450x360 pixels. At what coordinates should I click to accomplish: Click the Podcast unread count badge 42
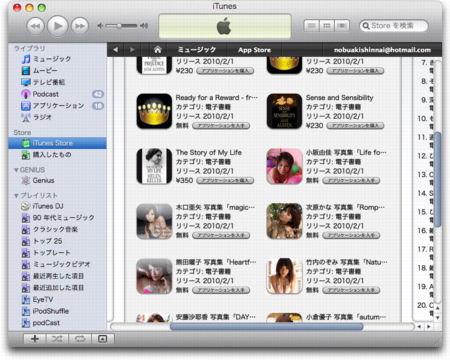98,94
